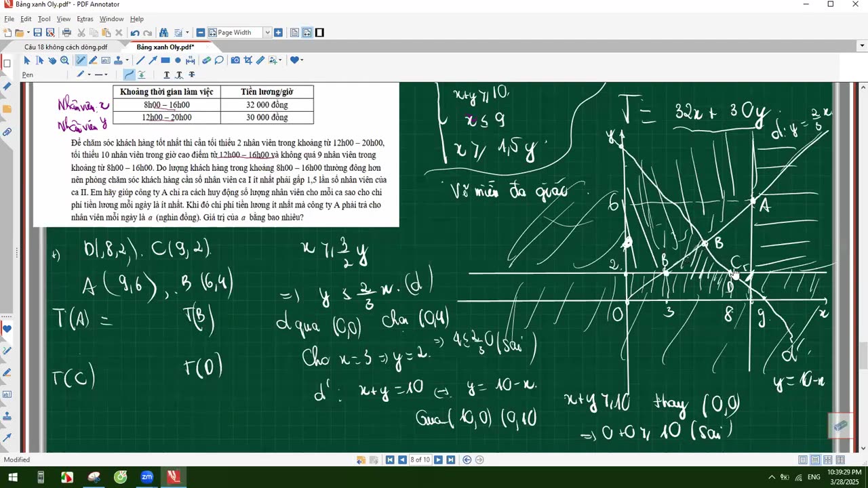
Task: Select the Rectangle shape tool
Action: click(x=165, y=60)
